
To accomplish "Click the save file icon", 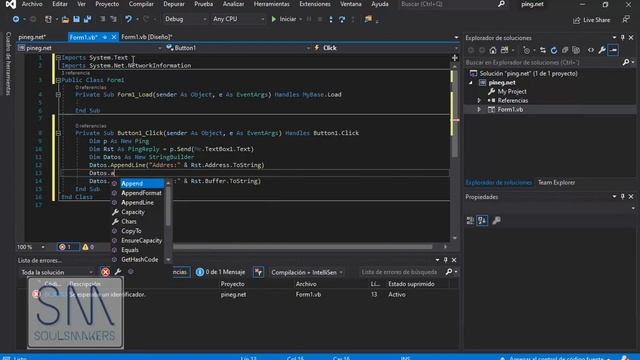I will 76,19.
